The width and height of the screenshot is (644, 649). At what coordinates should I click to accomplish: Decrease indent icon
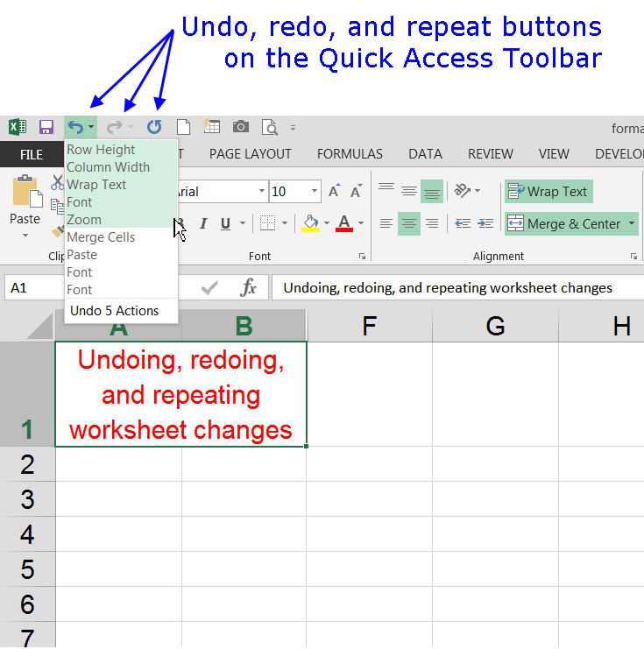click(x=462, y=224)
